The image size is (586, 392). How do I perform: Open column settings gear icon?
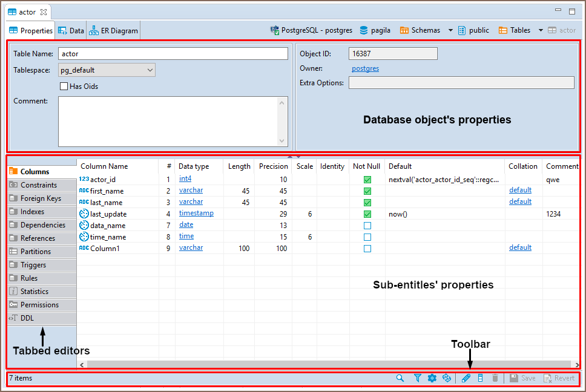432,378
